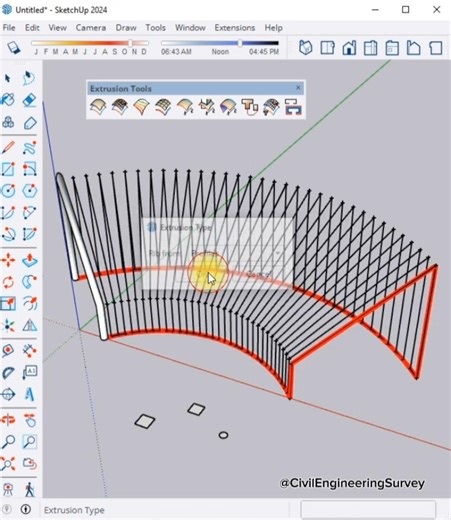
Task: Choose the Move tool
Action: 8,260
